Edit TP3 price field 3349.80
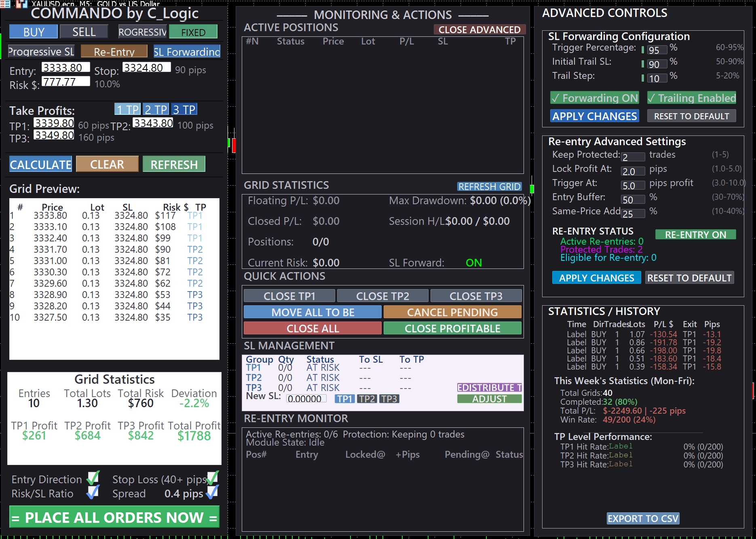The image size is (756, 539). coord(54,135)
